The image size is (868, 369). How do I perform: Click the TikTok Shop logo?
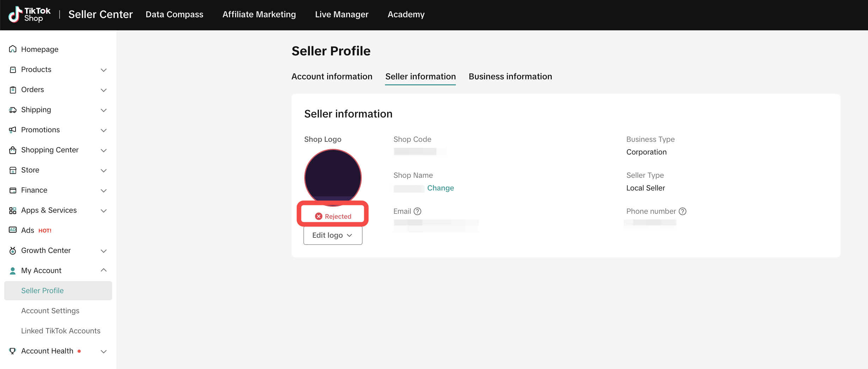coord(30,14)
